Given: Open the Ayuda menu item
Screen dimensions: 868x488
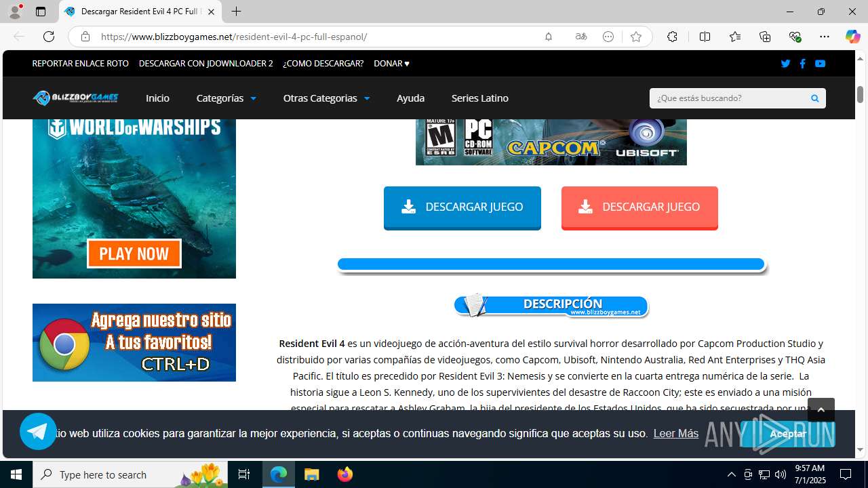Looking at the screenshot, I should coord(410,98).
